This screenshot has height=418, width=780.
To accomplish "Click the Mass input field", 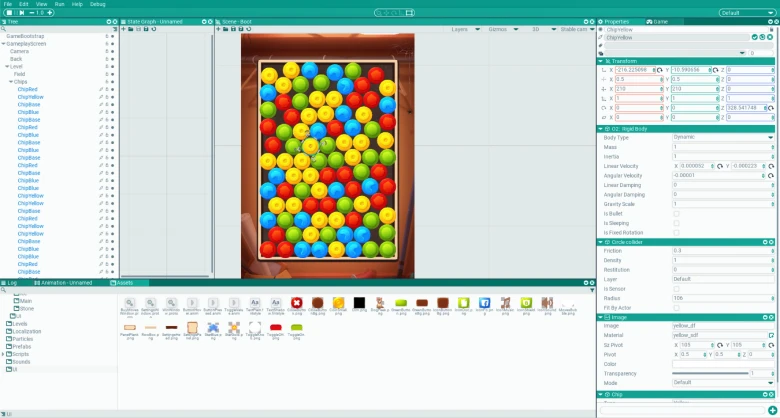I will click(x=723, y=147).
